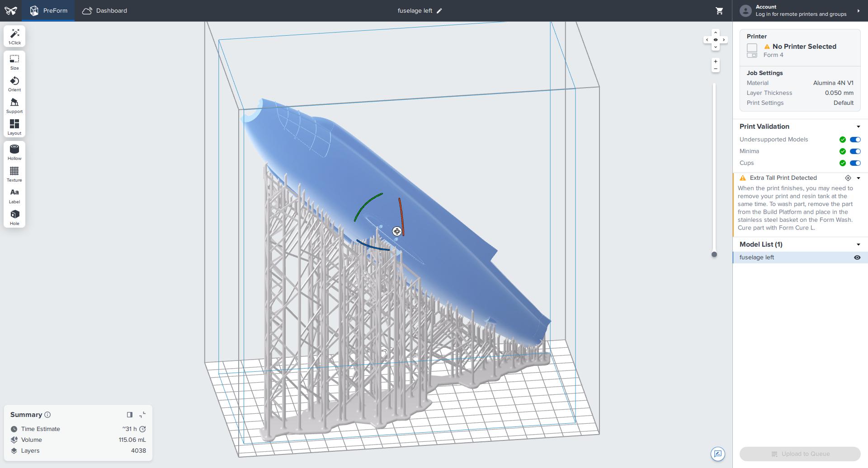Image resolution: width=868 pixels, height=468 pixels.
Task: Collapse the Print Validation section
Action: point(858,127)
